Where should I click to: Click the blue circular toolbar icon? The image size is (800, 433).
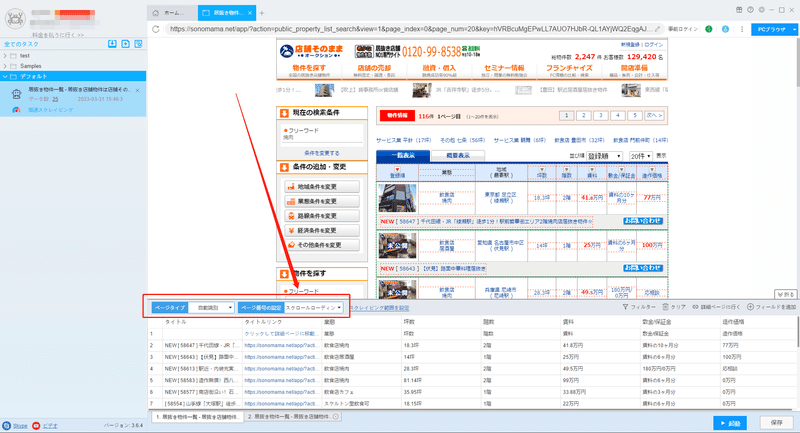(x=725, y=29)
